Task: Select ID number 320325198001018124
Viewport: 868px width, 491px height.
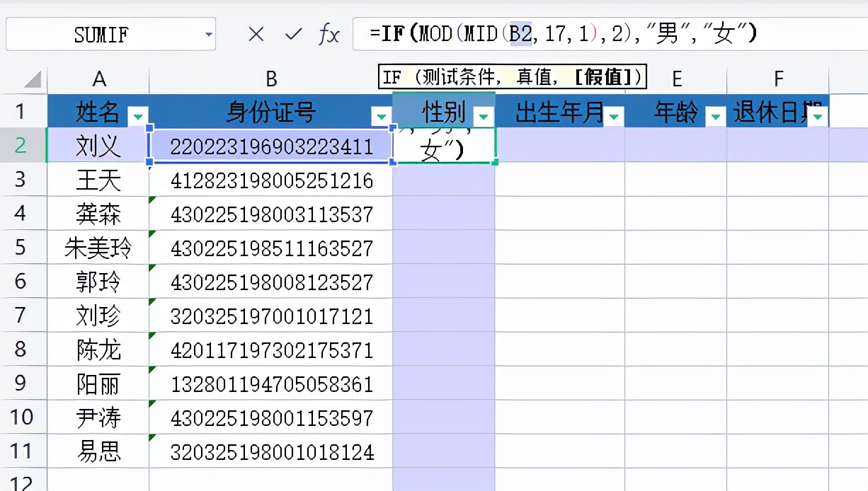Action: coord(271,451)
